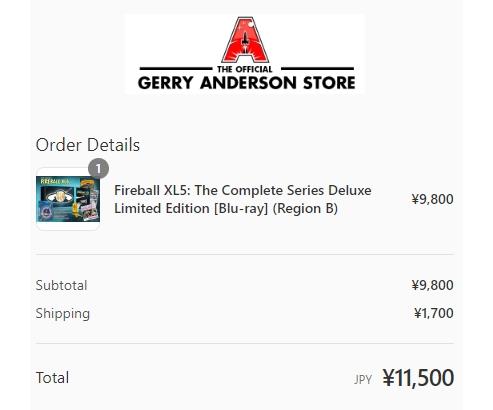Screen dimensions: 493x410
Task: Click the JPY currency code
Action: tap(363, 379)
